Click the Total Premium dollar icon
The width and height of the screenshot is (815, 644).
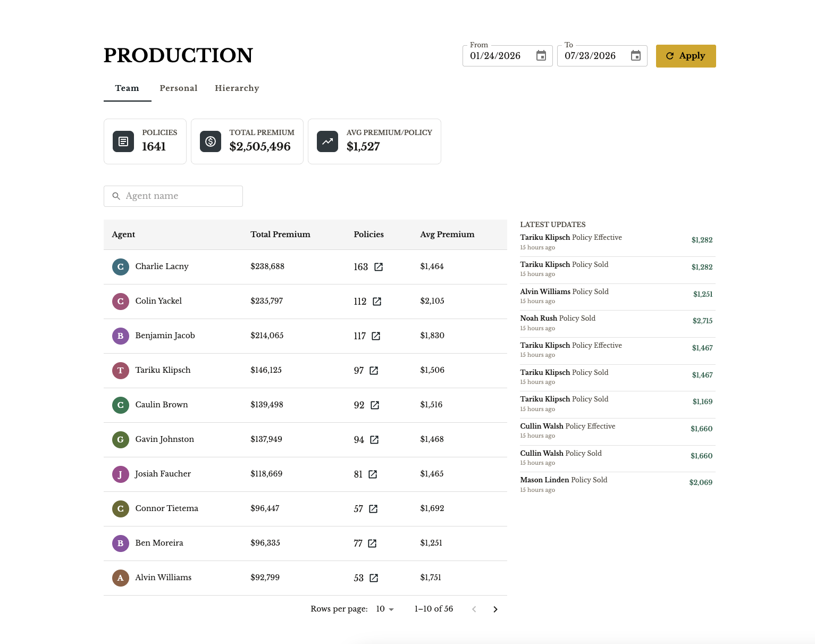(x=211, y=141)
